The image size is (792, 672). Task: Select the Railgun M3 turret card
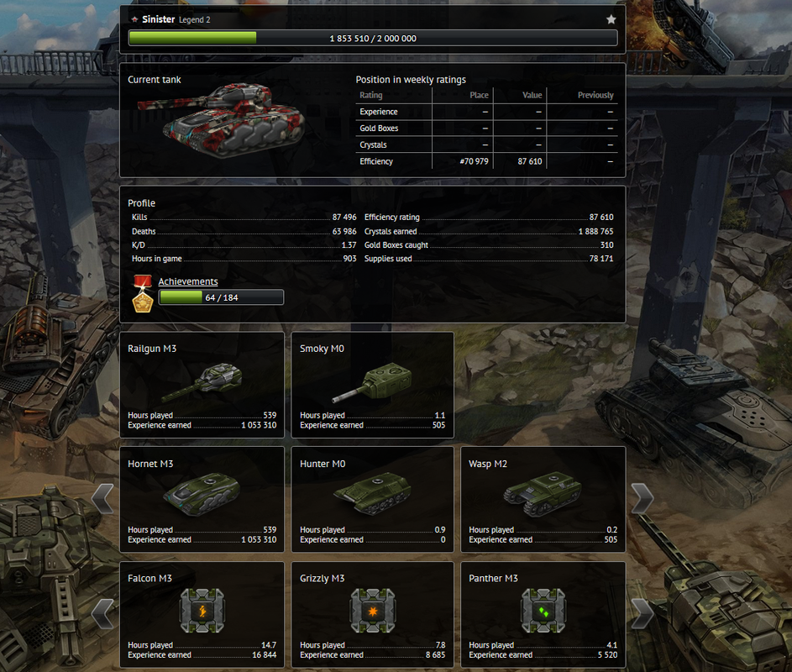(202, 385)
